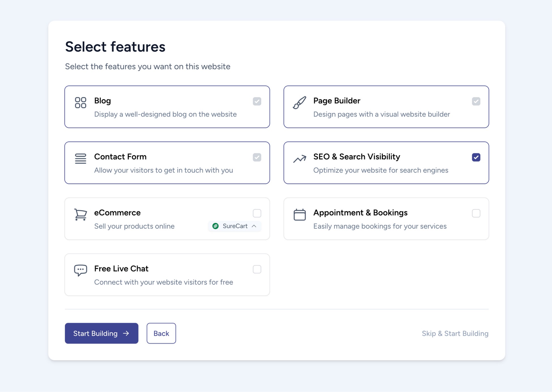The height and width of the screenshot is (392, 552).
Task: Click the eCommerce shopping cart icon
Action: click(x=80, y=215)
